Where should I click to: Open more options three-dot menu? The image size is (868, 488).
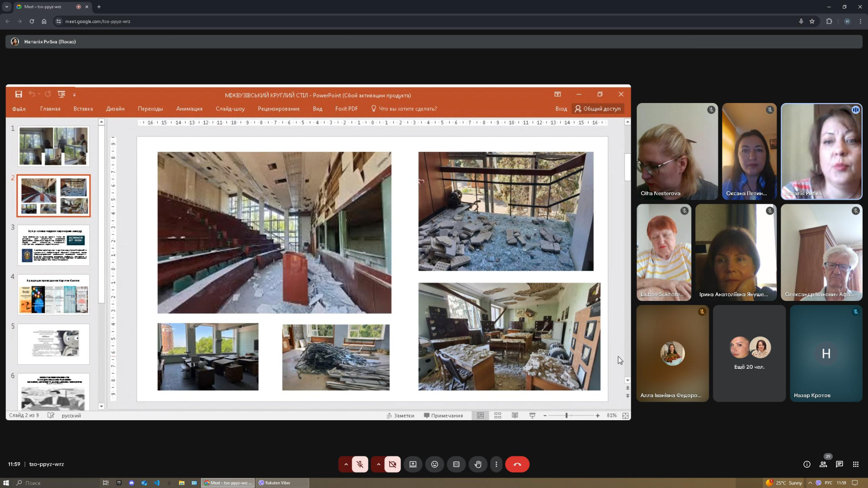point(496,464)
